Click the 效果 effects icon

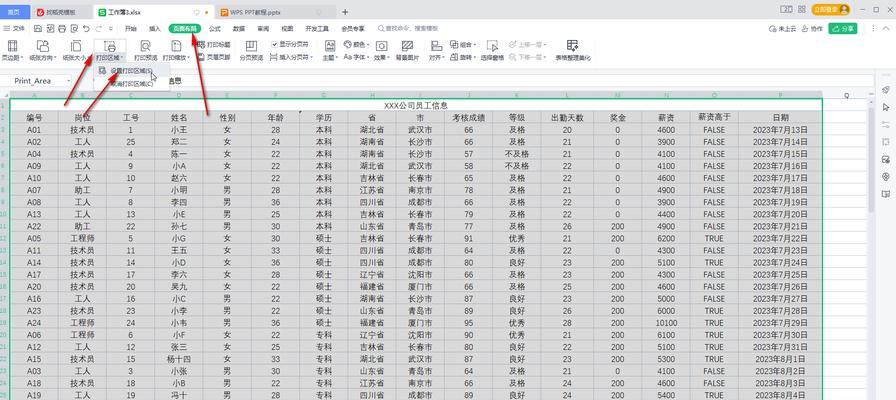tap(381, 46)
